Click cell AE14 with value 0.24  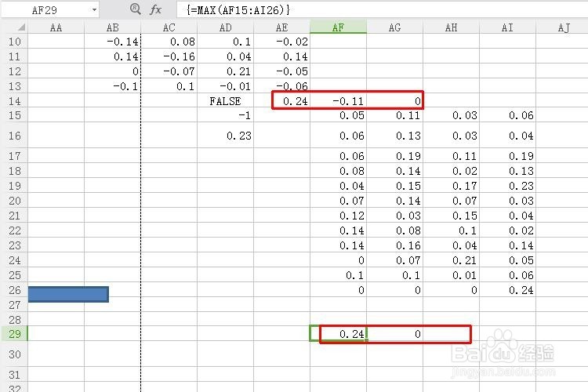click(x=281, y=100)
